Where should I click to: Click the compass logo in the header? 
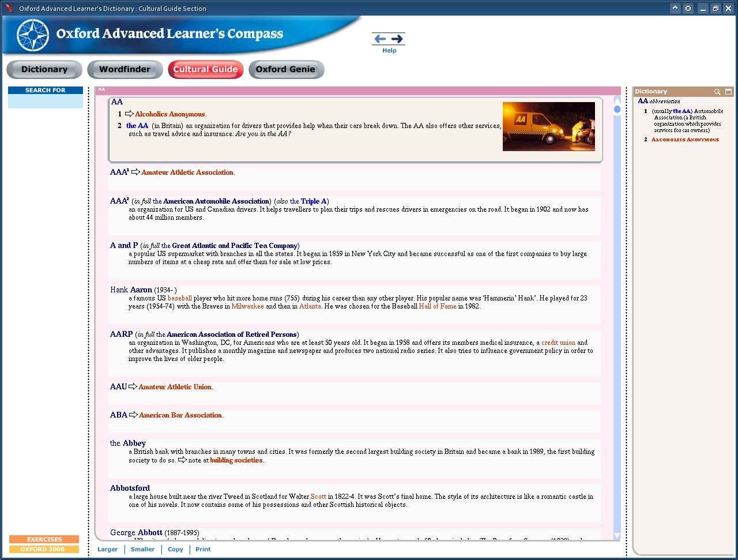click(x=33, y=35)
